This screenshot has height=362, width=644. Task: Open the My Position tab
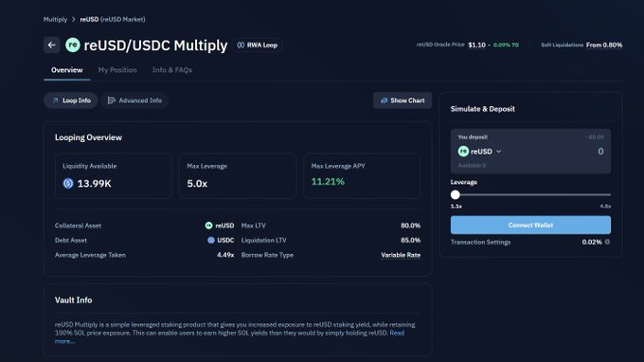point(117,70)
